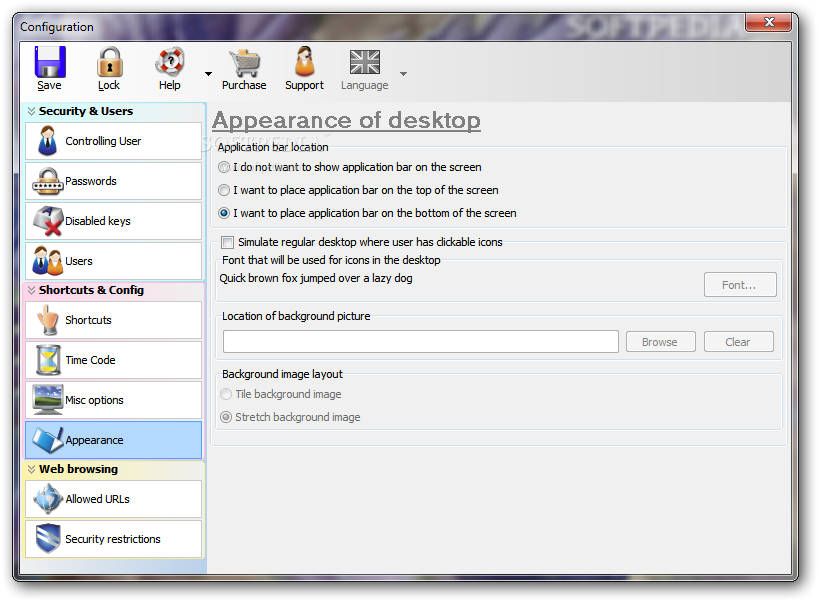Image resolution: width=819 pixels, height=602 pixels.
Task: Select application bar on top option
Action: click(224, 190)
